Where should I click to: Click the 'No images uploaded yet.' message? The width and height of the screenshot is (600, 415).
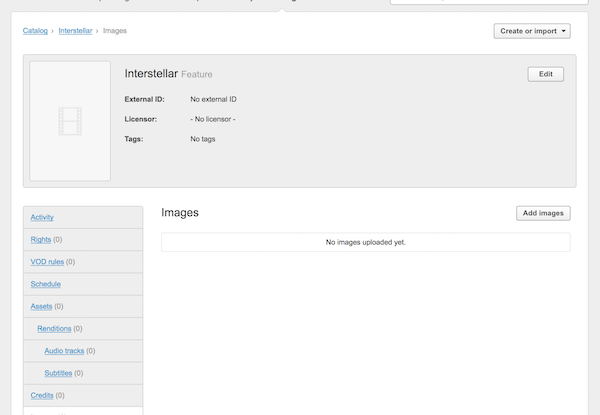click(x=365, y=242)
